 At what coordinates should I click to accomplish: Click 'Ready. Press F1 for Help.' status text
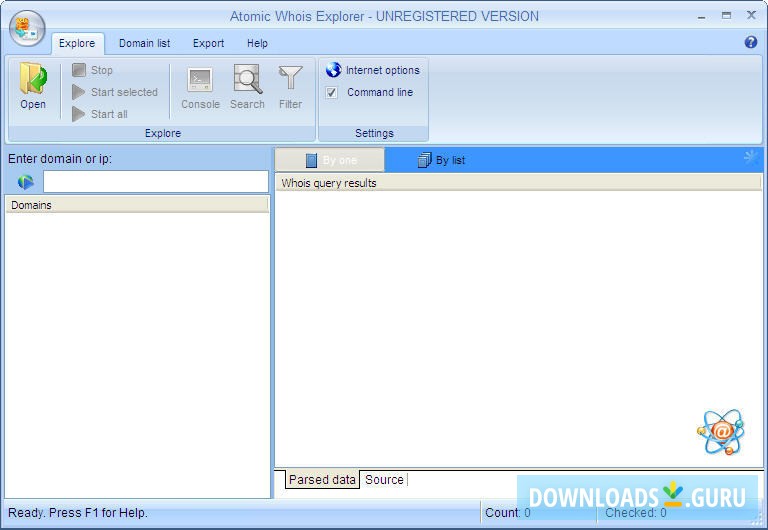coord(78,513)
